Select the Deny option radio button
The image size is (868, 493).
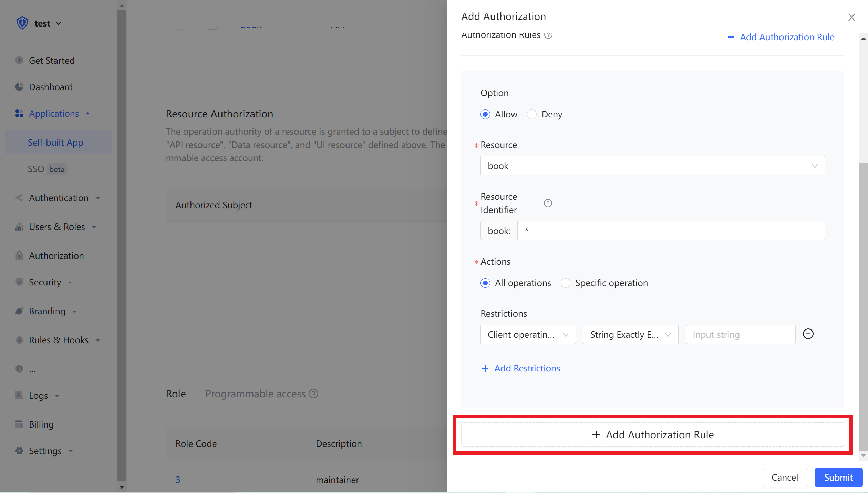532,114
